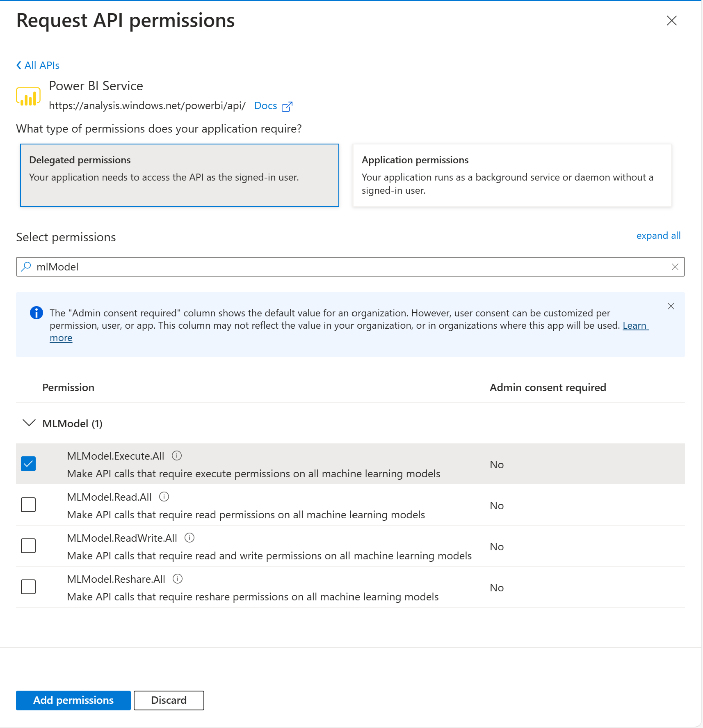
Task: Check the MLModel.Read.All permission
Action: click(x=28, y=505)
